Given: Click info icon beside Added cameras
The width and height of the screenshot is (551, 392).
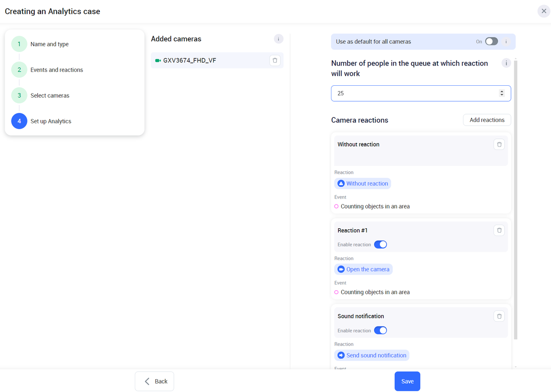Looking at the screenshot, I should tap(278, 39).
